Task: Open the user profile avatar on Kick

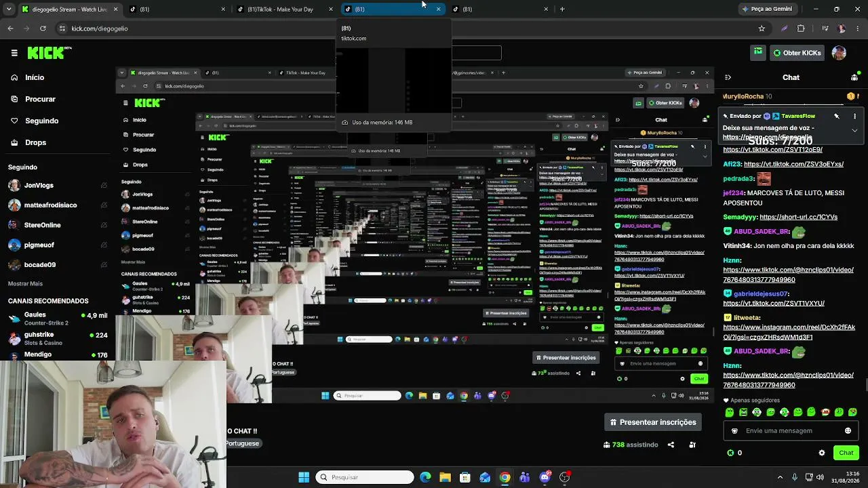Action: [839, 53]
